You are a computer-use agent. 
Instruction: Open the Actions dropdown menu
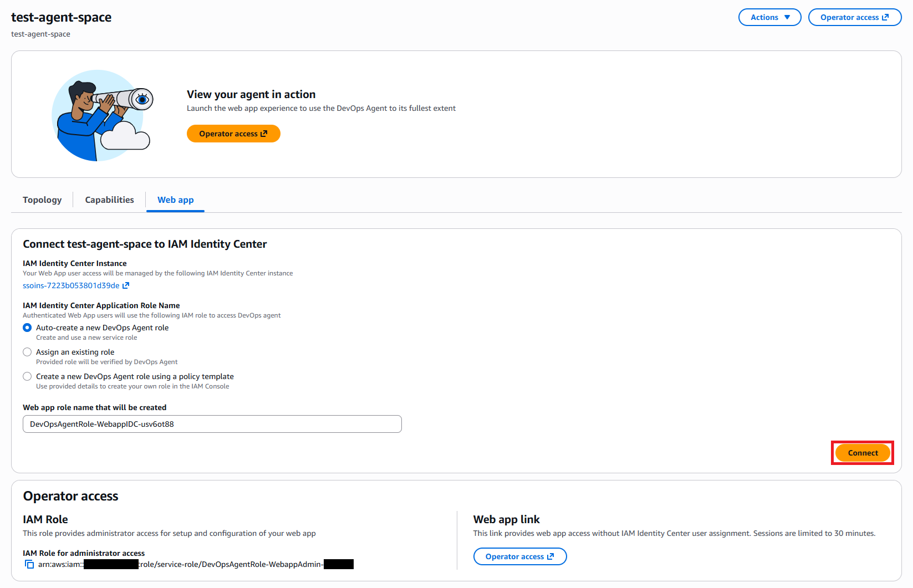click(x=769, y=17)
